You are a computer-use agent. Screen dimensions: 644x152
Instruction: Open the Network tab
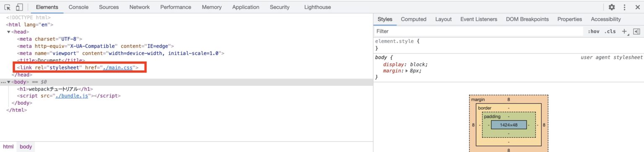[x=140, y=7]
